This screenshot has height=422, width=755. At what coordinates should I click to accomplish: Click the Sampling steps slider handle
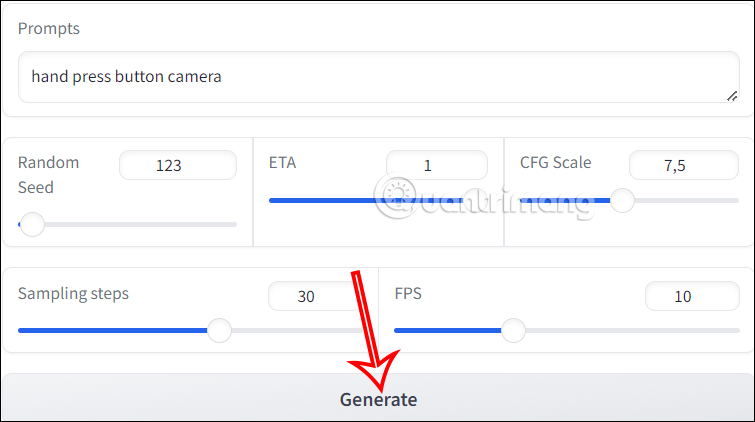pyautogui.click(x=219, y=330)
